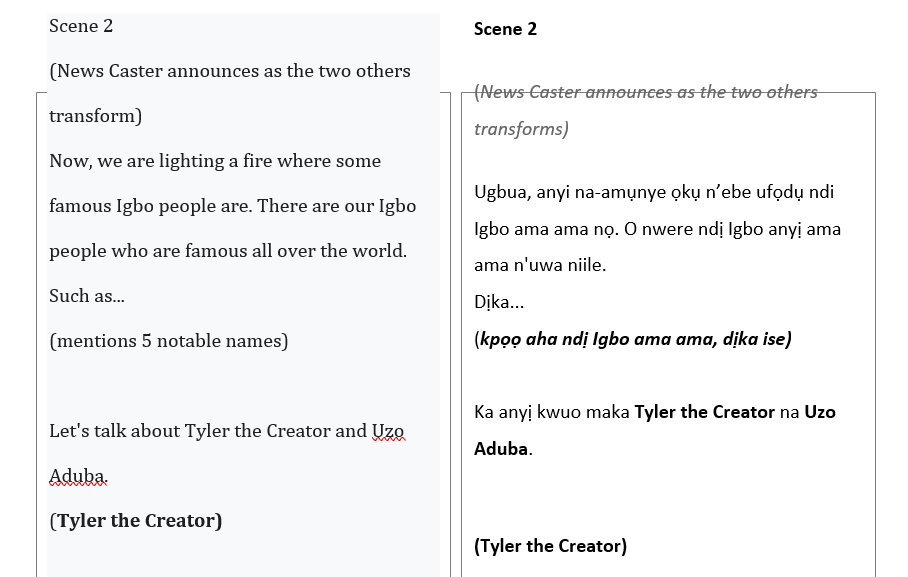
Task: Click the bold '(Tyler the Creator)' in right column
Action: tap(551, 546)
